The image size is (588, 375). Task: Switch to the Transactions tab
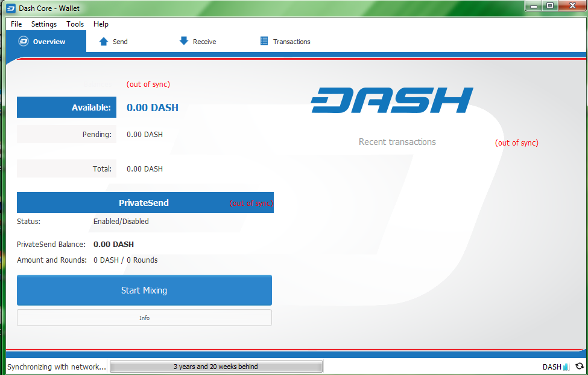[x=285, y=41]
